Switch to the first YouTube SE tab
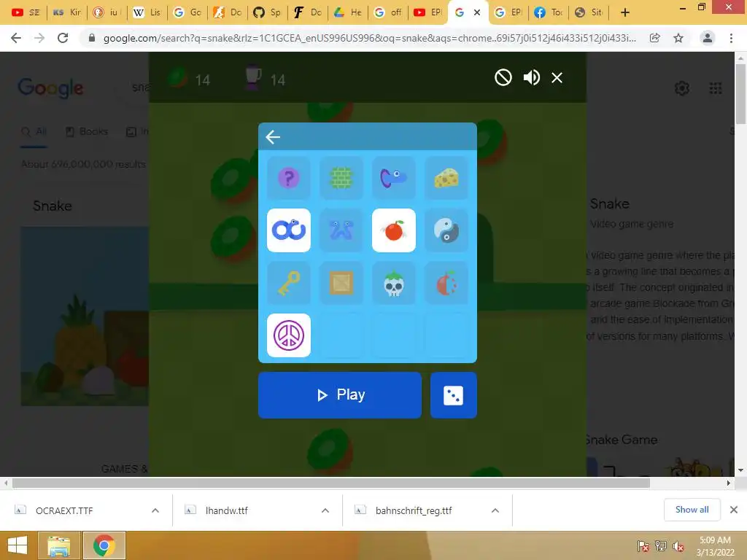This screenshot has width=747, height=560. click(x=26, y=12)
